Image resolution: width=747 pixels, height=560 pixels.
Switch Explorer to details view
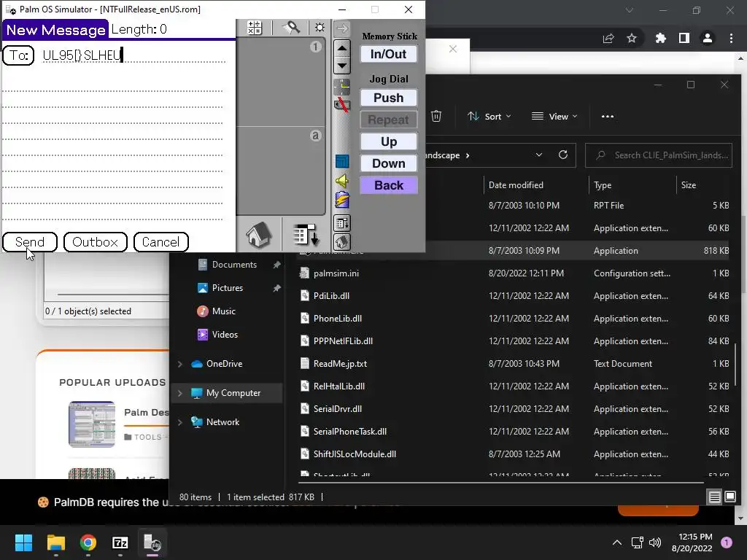pyautogui.click(x=715, y=497)
